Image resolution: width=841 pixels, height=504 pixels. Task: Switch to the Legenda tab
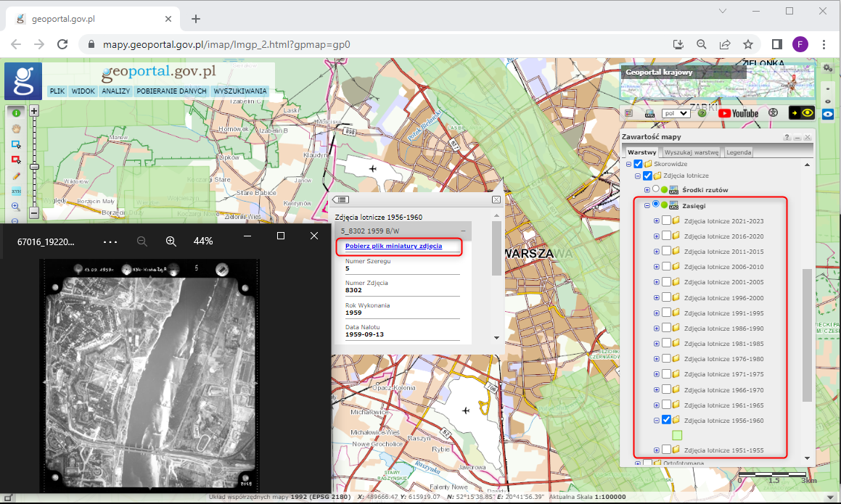(739, 152)
